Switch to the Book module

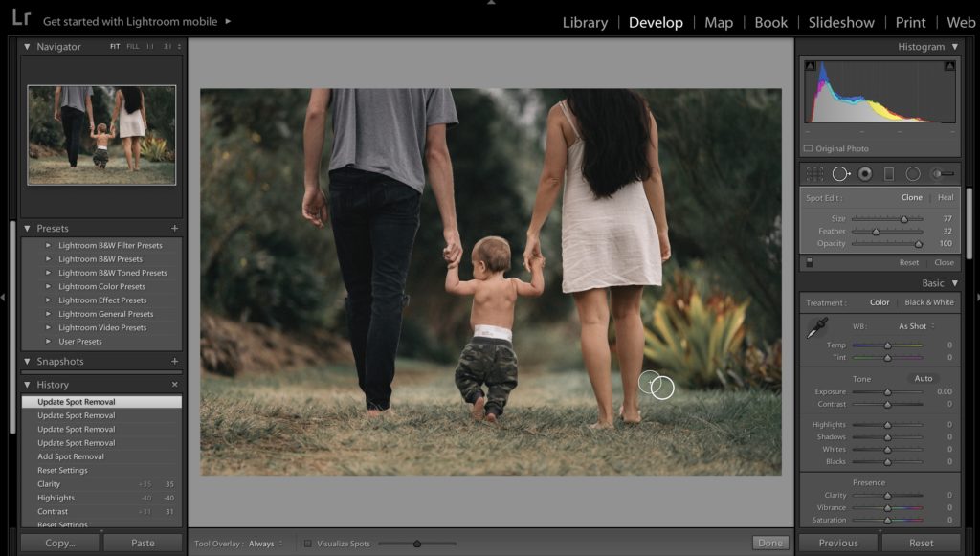[770, 23]
